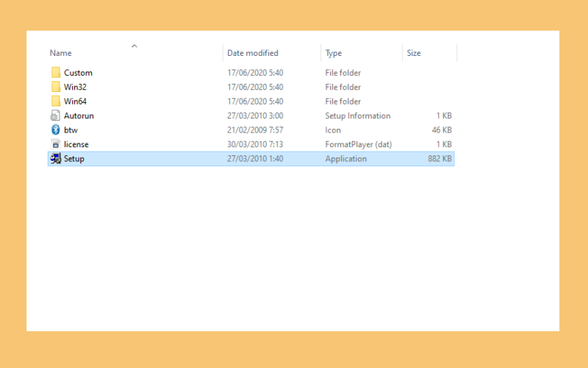This screenshot has height=368, width=588.
Task: Click the date 21/02/2009 7:57 for btw
Action: [x=255, y=130]
